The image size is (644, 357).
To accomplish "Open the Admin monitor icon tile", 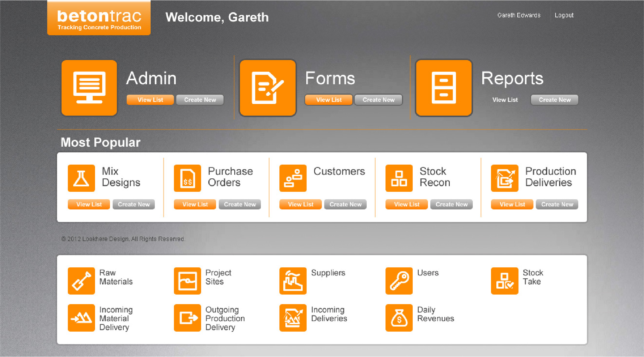I will point(89,88).
